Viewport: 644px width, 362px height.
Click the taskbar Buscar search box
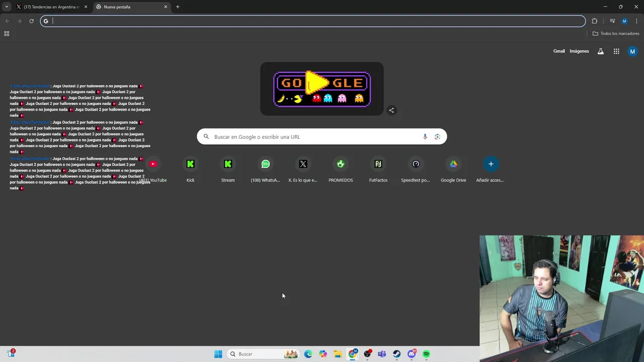coord(263,354)
